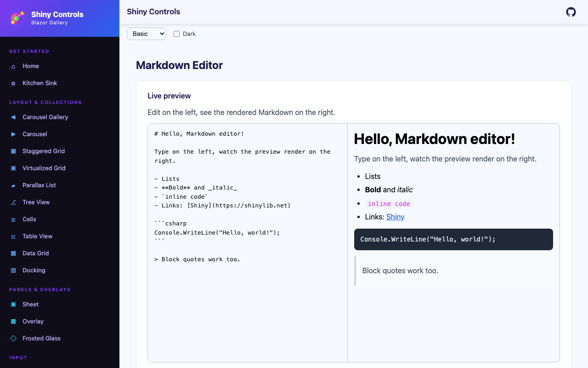Image resolution: width=588 pixels, height=368 pixels.
Task: Follow the Shiny link in preview
Action: tap(395, 217)
